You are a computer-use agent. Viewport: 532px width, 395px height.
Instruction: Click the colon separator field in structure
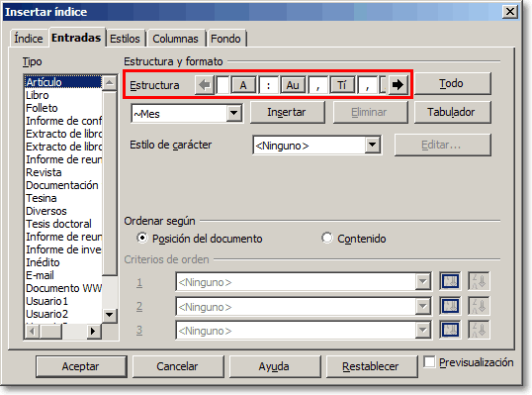click(x=268, y=85)
